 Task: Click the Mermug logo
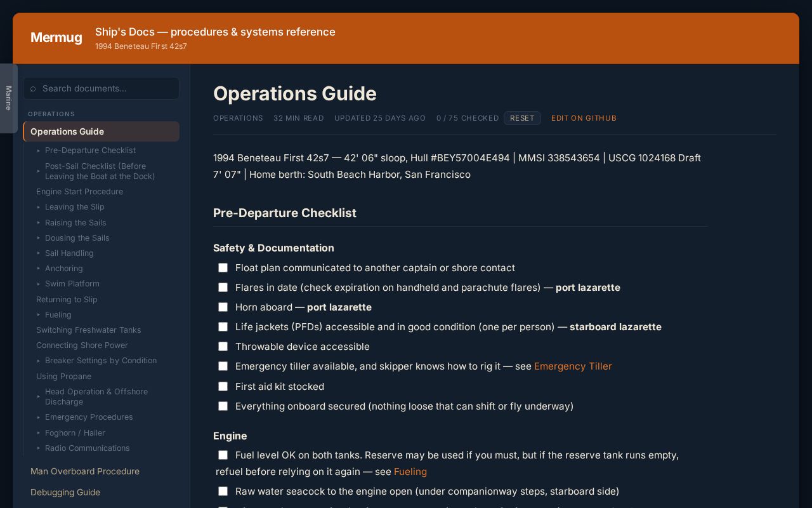pyautogui.click(x=56, y=37)
